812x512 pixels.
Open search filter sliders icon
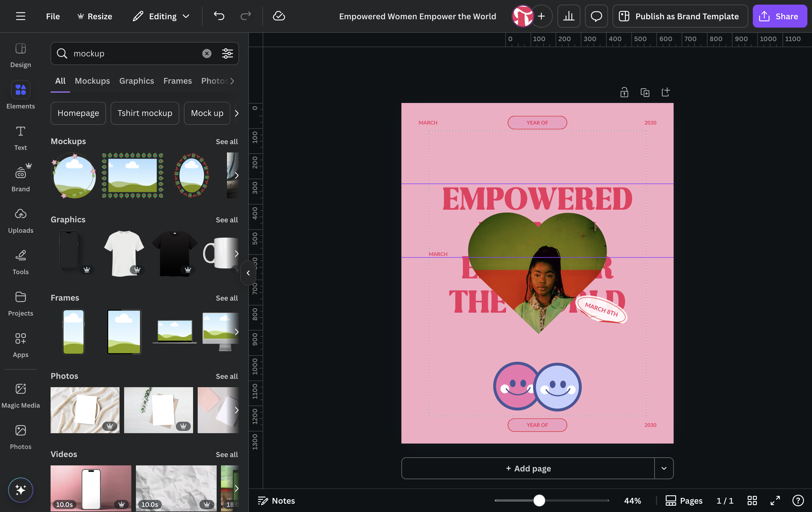(227, 53)
